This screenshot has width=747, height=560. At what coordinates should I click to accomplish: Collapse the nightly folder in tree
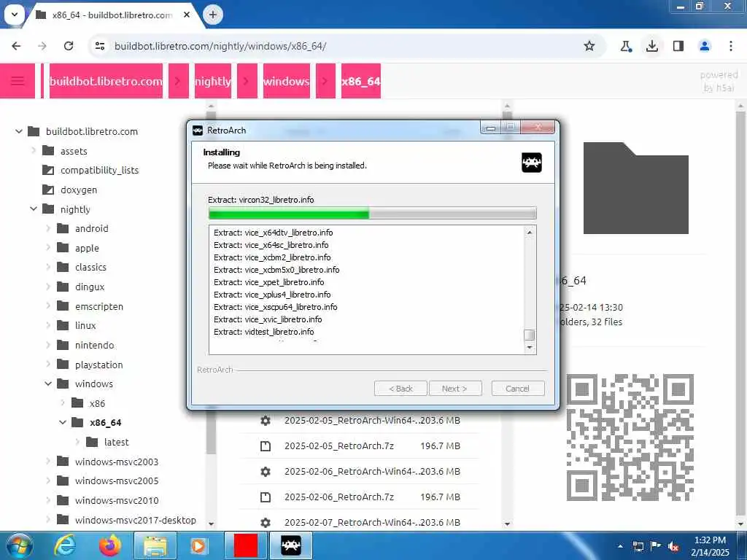[34, 209]
